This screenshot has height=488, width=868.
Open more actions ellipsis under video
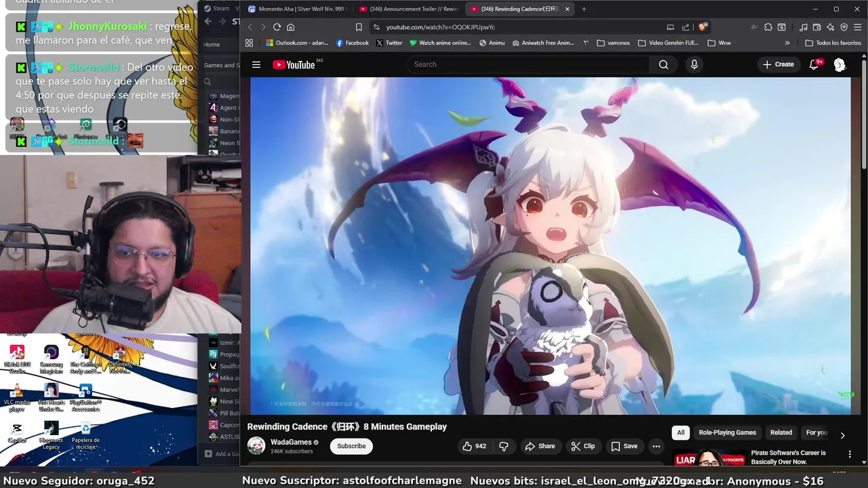pos(656,446)
